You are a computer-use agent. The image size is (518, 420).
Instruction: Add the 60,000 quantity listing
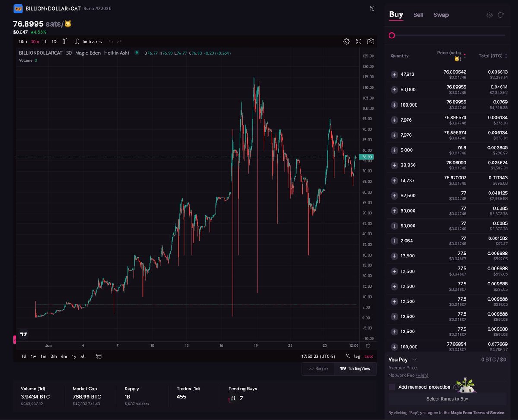pos(394,90)
